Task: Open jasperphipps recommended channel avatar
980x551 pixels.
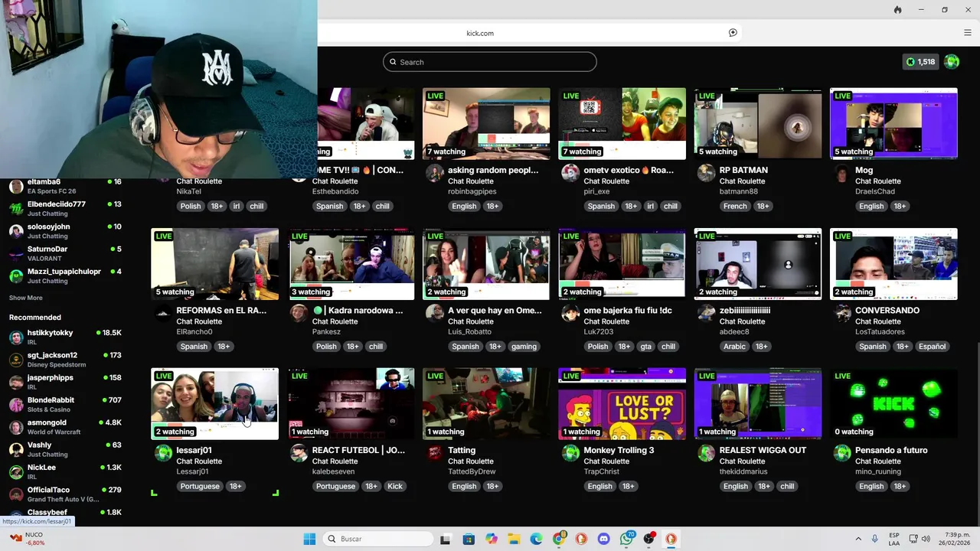Action: (16, 382)
